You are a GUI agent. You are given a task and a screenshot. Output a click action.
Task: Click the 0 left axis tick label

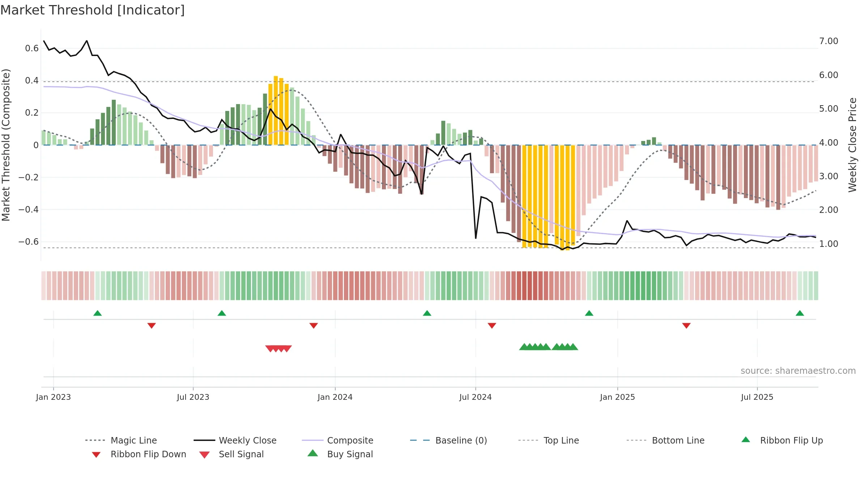pos(36,145)
